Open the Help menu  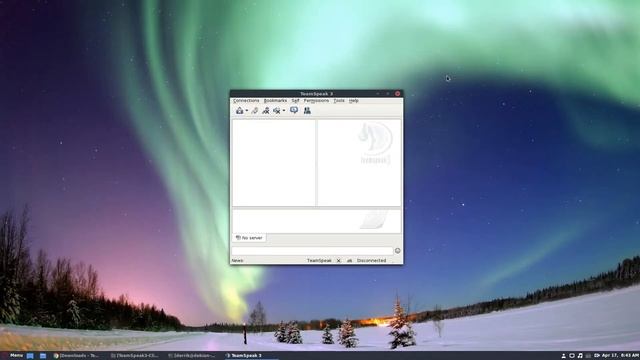click(x=353, y=101)
